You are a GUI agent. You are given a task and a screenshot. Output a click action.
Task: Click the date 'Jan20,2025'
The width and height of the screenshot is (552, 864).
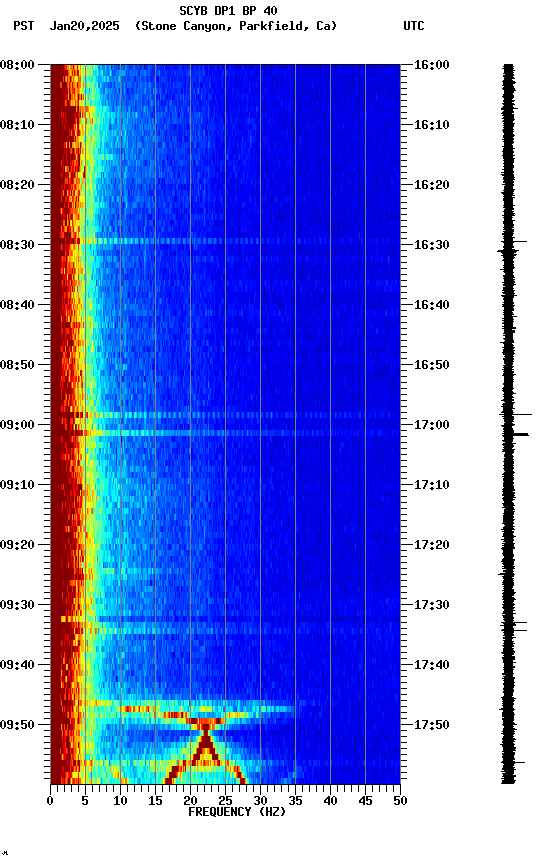[x=84, y=26]
